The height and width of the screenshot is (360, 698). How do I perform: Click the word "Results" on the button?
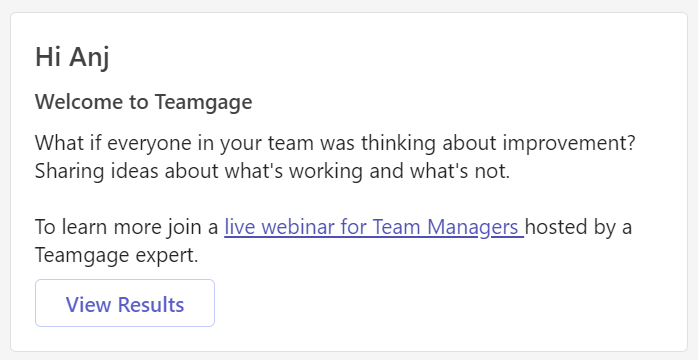coord(151,304)
